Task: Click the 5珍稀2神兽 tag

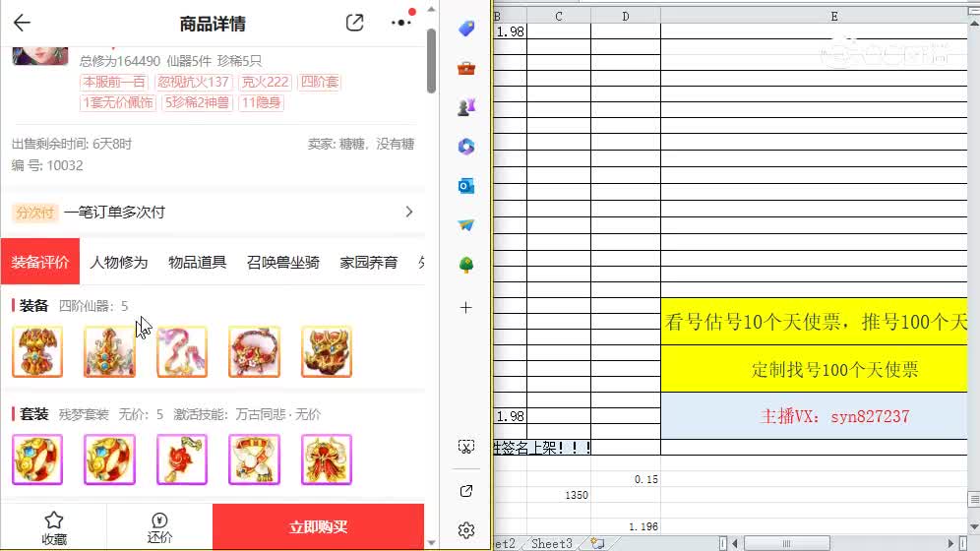Action: coord(197,102)
